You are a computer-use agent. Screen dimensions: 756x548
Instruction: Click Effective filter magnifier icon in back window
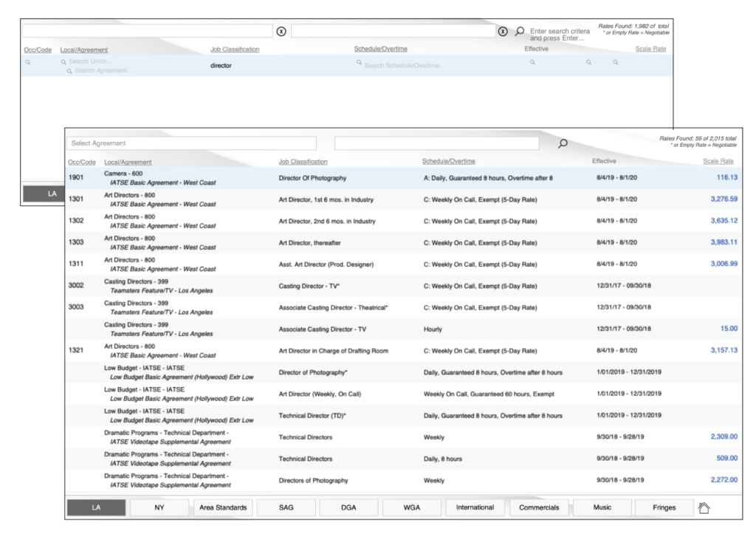pos(532,62)
